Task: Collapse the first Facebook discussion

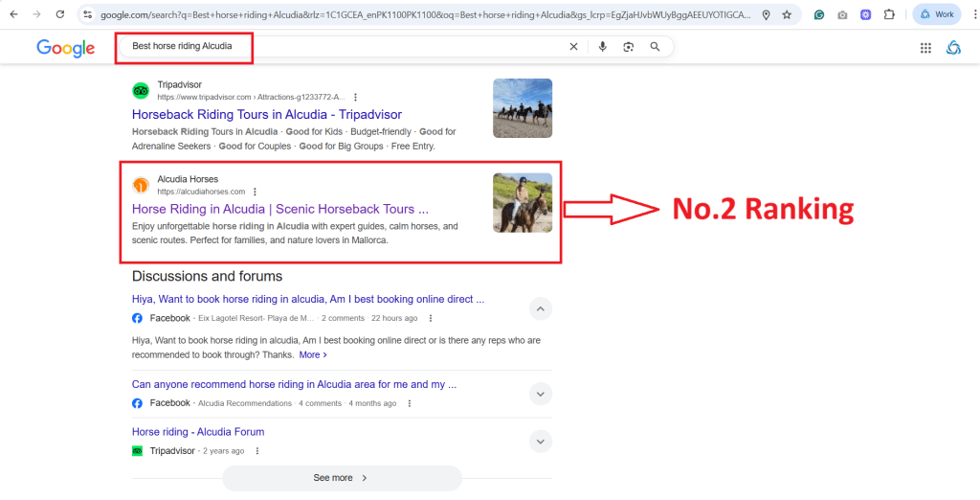Action: tap(541, 308)
